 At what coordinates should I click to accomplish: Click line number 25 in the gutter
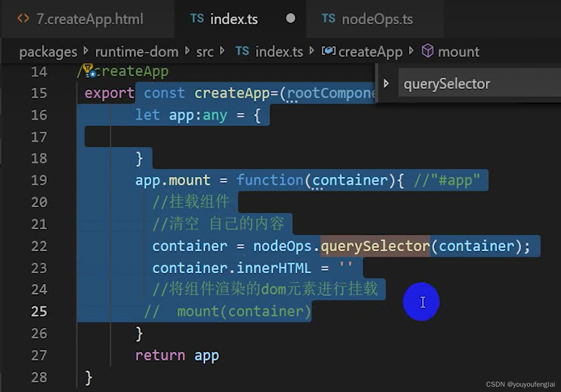[39, 312]
